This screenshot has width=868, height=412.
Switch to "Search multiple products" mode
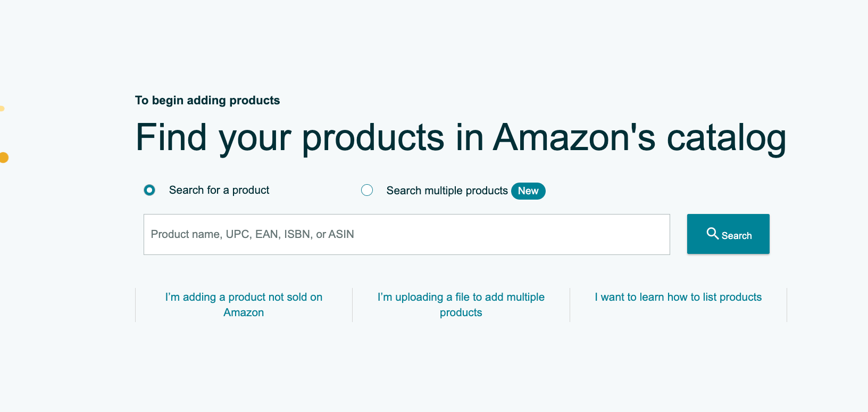(x=367, y=190)
